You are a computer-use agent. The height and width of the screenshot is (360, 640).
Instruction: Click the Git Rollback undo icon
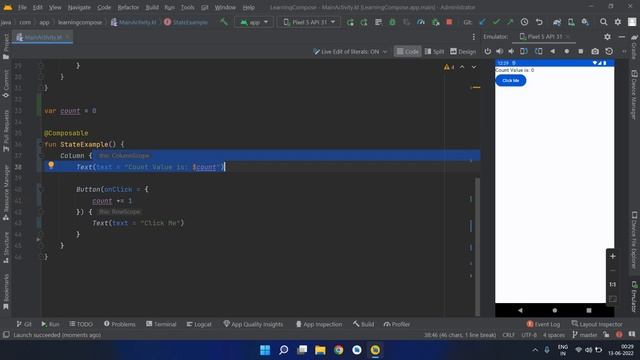pos(539,22)
